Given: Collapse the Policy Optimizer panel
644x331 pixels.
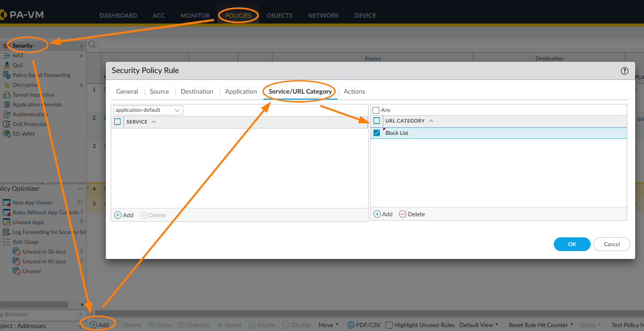Looking at the screenshot, I should [80, 189].
